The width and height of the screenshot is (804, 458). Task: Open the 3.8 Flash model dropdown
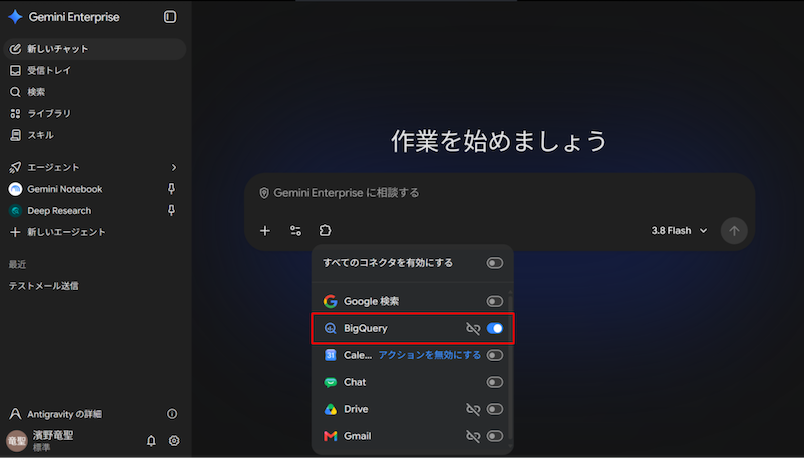pyautogui.click(x=679, y=231)
